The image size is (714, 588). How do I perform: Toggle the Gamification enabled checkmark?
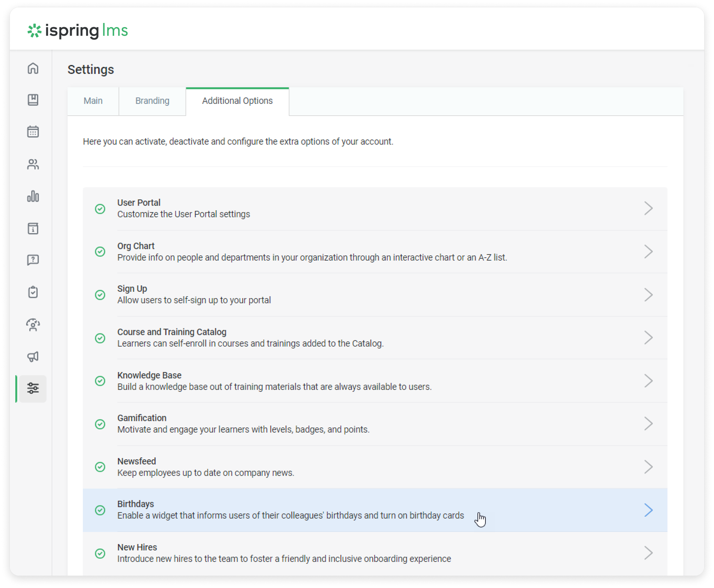[100, 424]
